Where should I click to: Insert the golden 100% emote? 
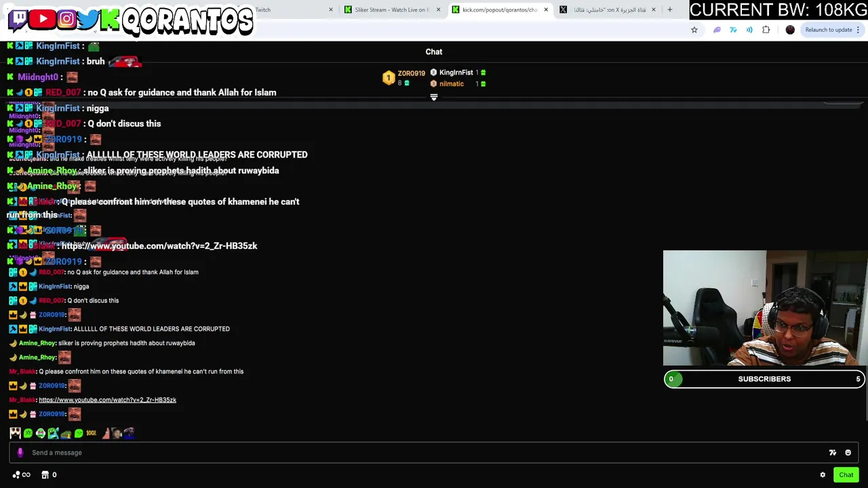tap(92, 433)
